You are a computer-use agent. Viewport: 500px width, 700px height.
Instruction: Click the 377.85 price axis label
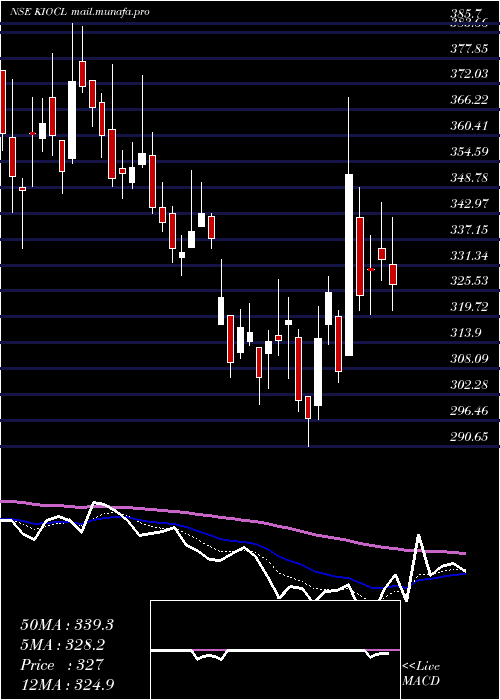tap(469, 49)
